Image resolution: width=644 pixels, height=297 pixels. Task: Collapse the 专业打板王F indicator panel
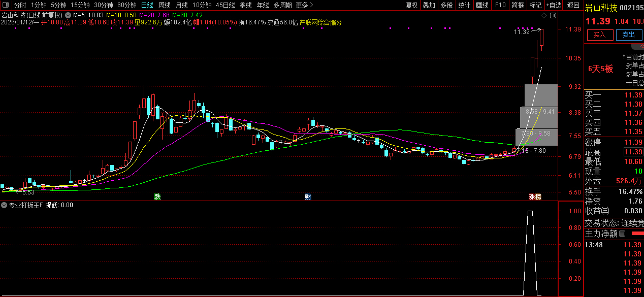(4, 206)
